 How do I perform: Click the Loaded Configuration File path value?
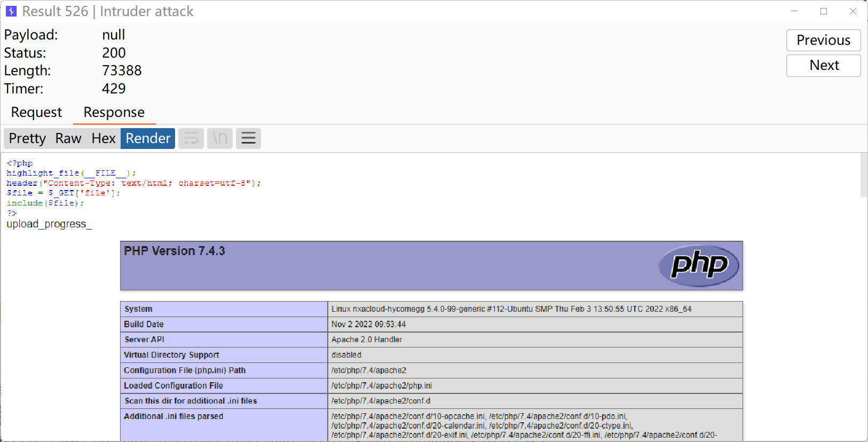coord(382,385)
